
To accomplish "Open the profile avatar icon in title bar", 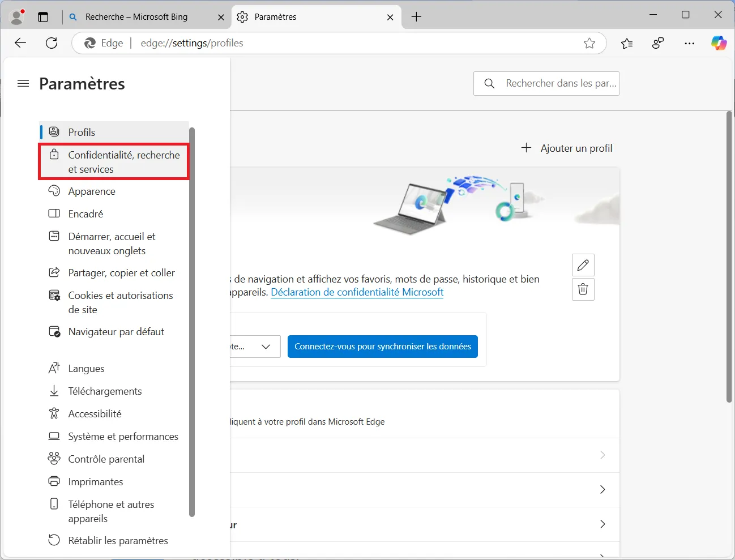I will click(17, 17).
